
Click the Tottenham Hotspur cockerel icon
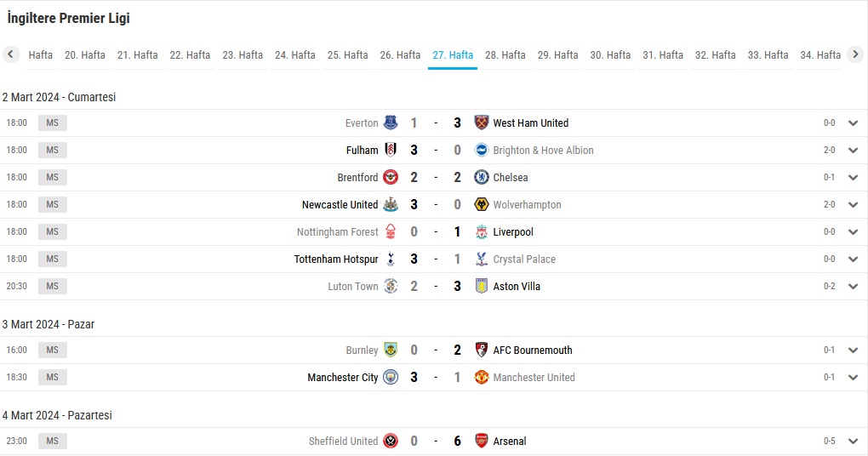[x=391, y=259]
